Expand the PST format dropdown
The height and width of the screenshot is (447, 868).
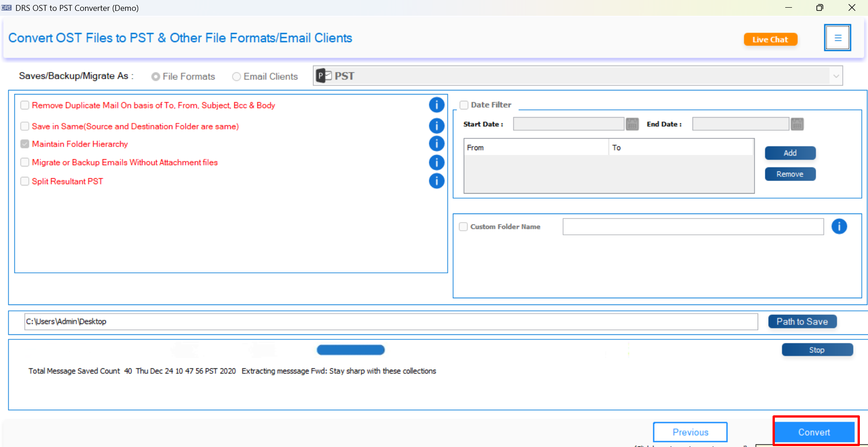(x=836, y=76)
